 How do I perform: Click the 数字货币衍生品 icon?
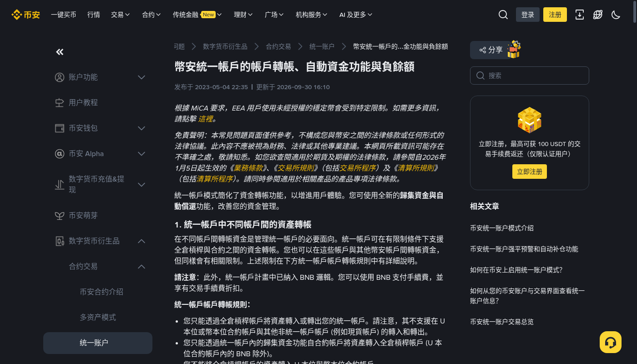(60, 241)
